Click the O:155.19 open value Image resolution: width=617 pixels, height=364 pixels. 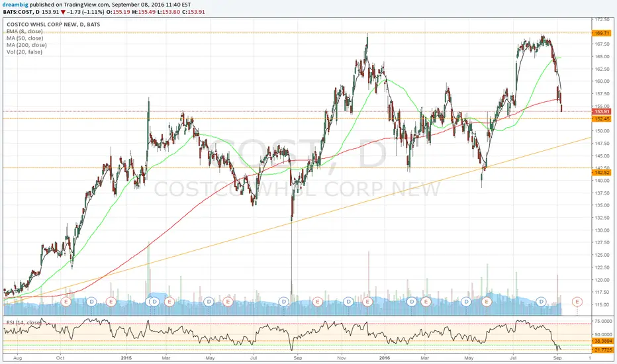119,12
